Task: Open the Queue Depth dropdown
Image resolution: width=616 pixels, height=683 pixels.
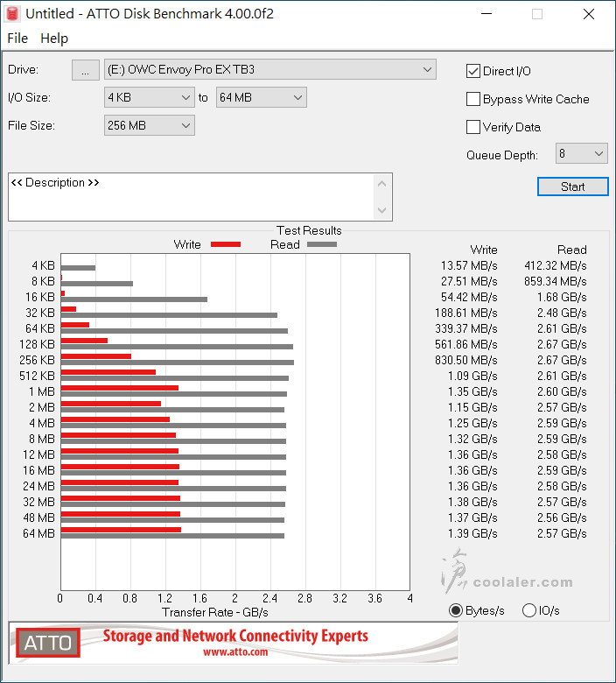Action: coord(581,153)
